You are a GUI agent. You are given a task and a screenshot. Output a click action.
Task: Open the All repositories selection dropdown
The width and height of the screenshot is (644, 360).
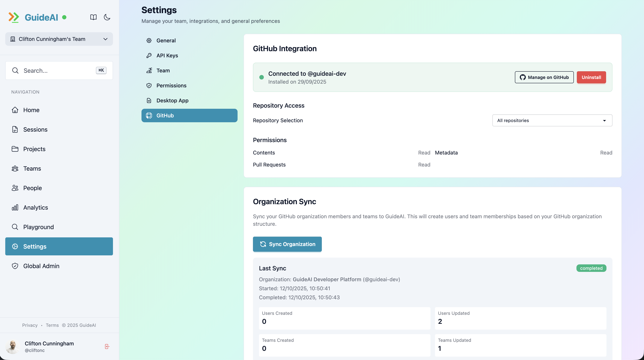coord(552,120)
